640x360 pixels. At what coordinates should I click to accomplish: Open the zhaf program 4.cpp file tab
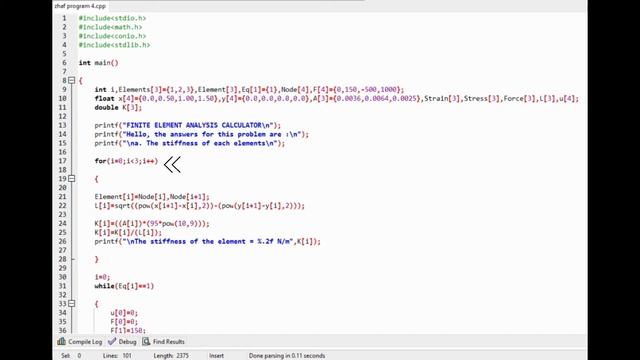pyautogui.click(x=80, y=6)
